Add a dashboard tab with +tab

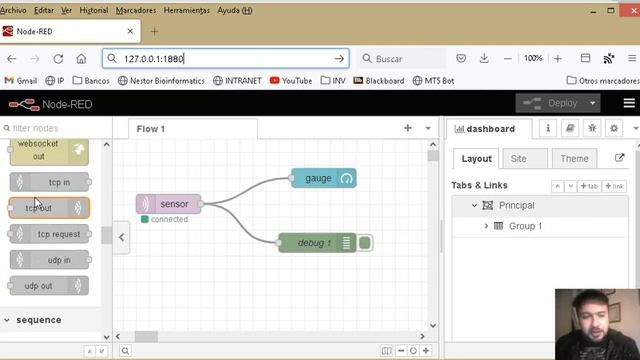[x=589, y=186]
